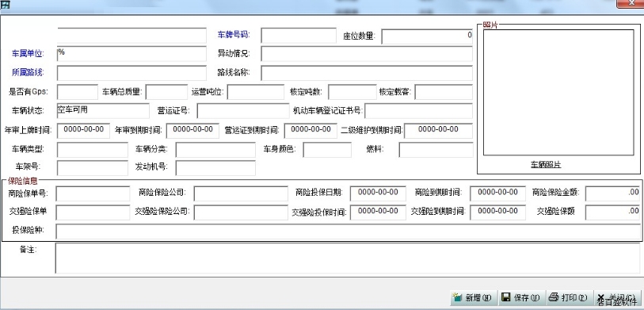Click the 打印 (Print) printer button
Image resolution: width=644 pixels, height=310 pixels.
click(x=569, y=297)
